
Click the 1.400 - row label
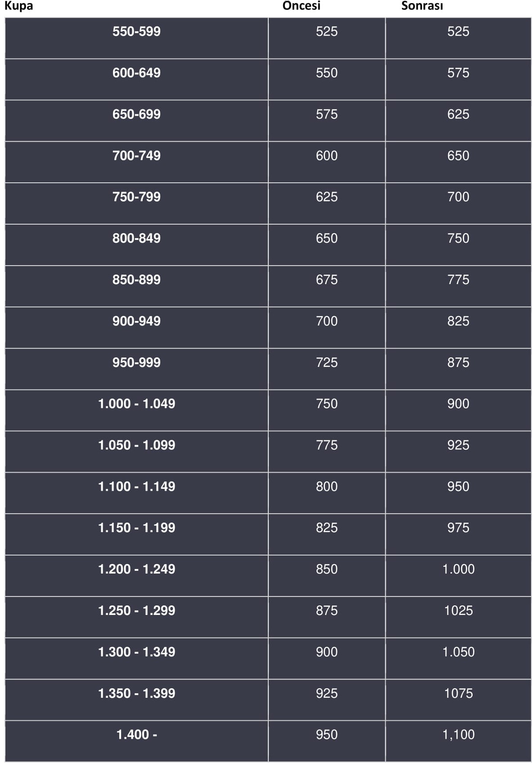coord(136,735)
